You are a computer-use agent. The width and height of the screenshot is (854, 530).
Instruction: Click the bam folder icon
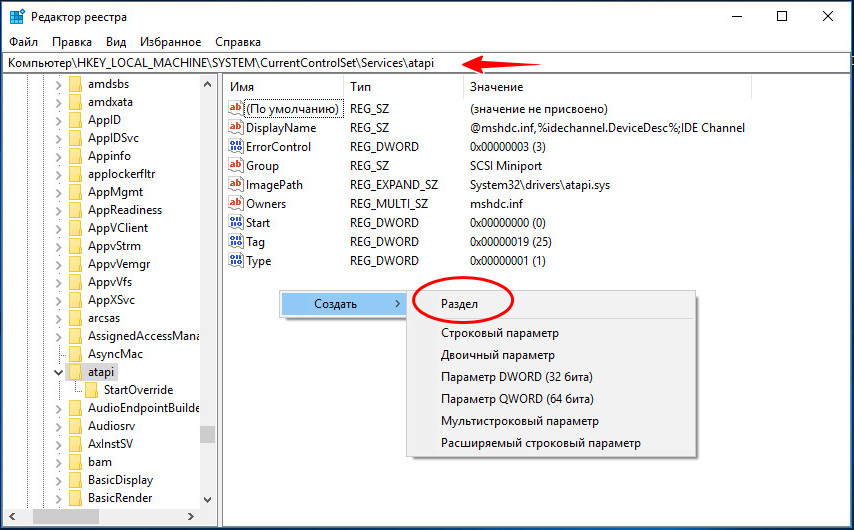pyautogui.click(x=76, y=462)
